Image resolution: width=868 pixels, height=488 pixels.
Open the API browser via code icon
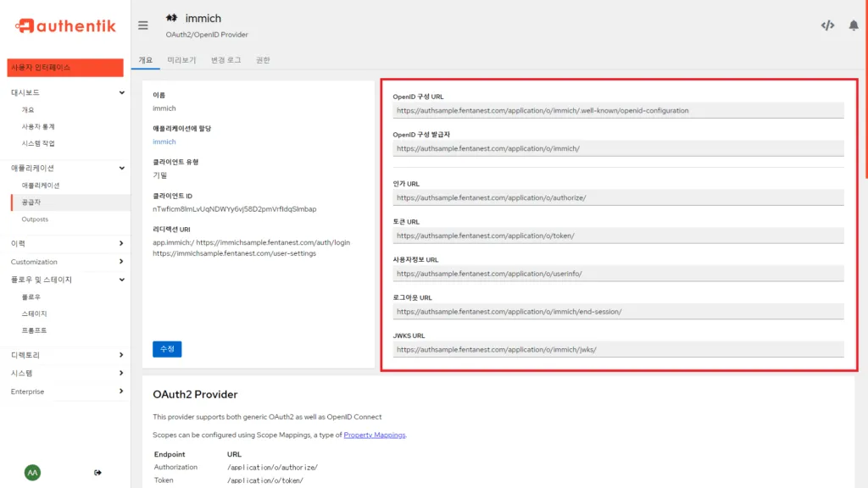tap(828, 25)
